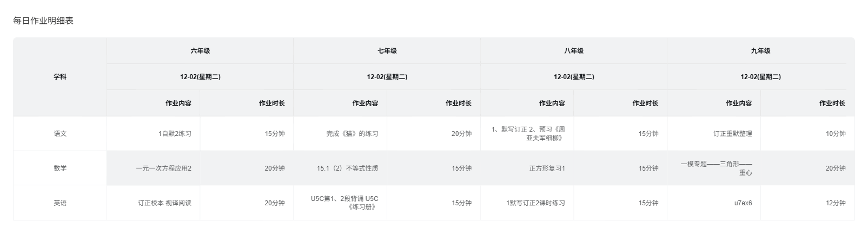868x234 pixels.
Task: Click the 完成《猫》的练习 cell
Action: [352, 134]
